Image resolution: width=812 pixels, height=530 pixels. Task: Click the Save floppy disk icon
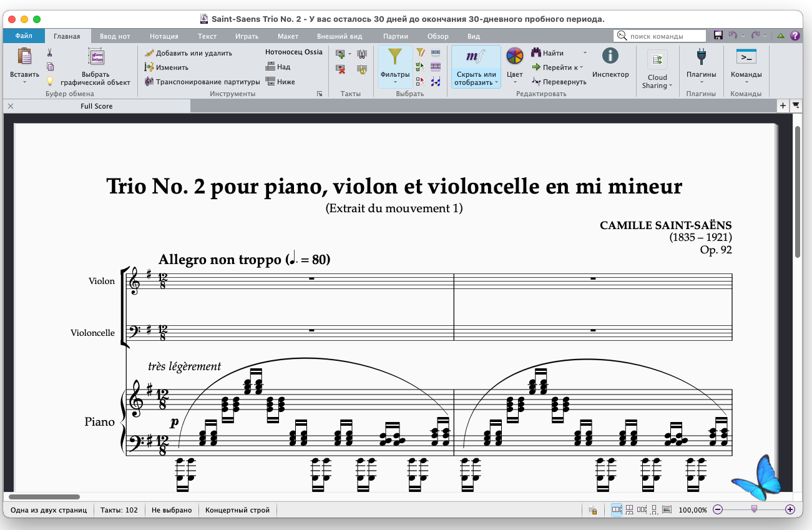coord(718,36)
